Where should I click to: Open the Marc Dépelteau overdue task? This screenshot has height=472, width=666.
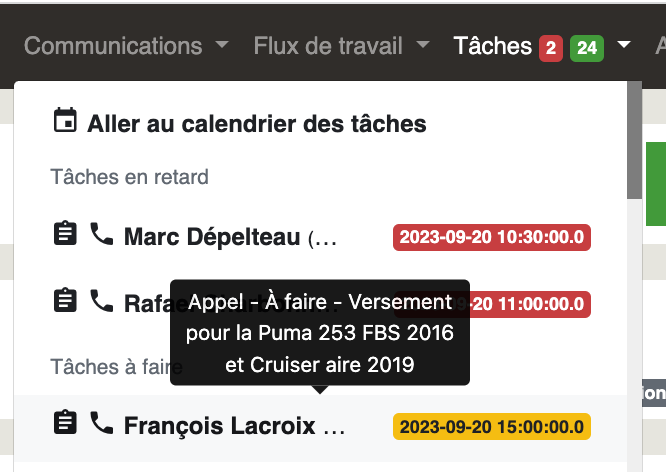[321, 237]
